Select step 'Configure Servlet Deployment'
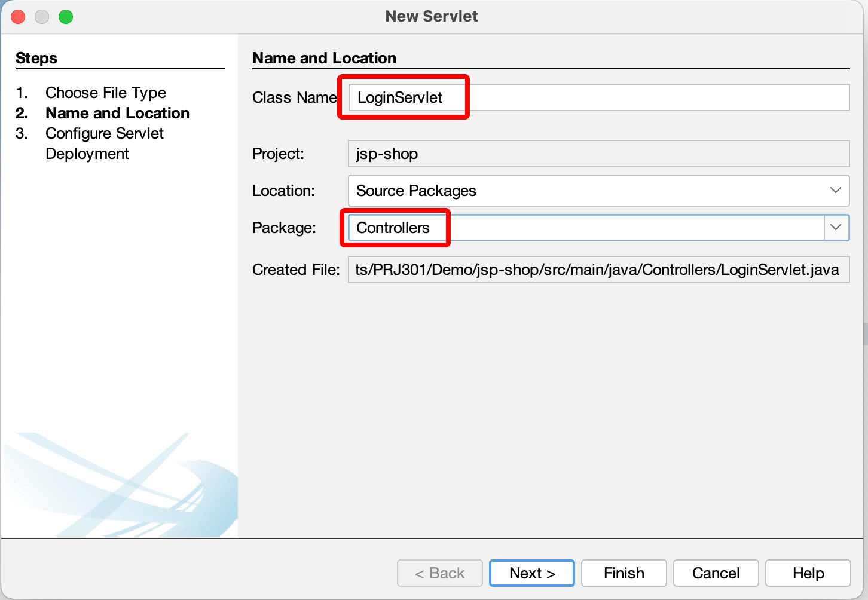This screenshot has height=600, width=868. coord(105,143)
